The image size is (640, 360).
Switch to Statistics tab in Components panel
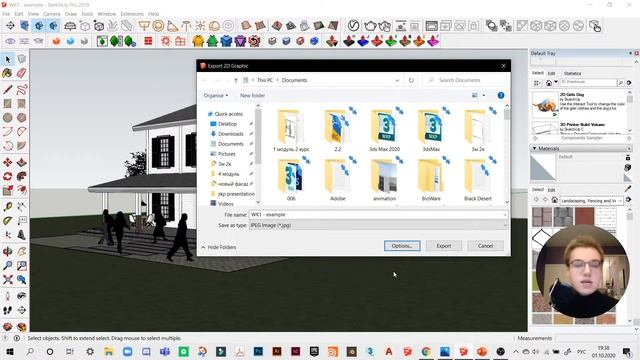(572, 73)
